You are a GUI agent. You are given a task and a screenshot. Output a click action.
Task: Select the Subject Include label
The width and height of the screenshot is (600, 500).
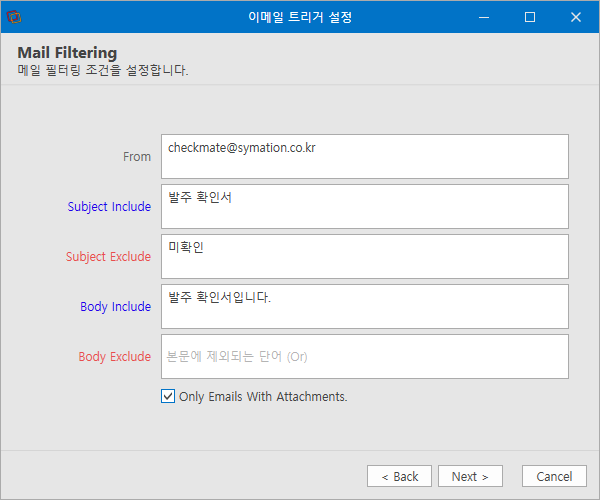point(109,207)
